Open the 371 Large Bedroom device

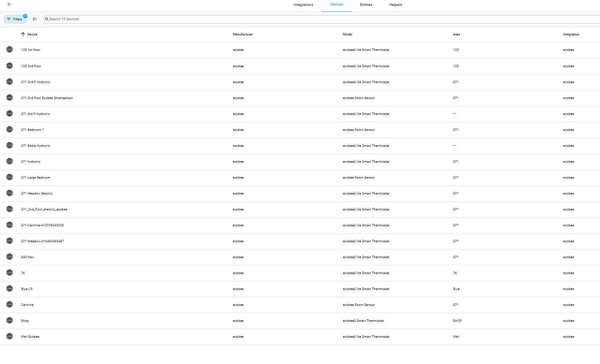pos(36,177)
